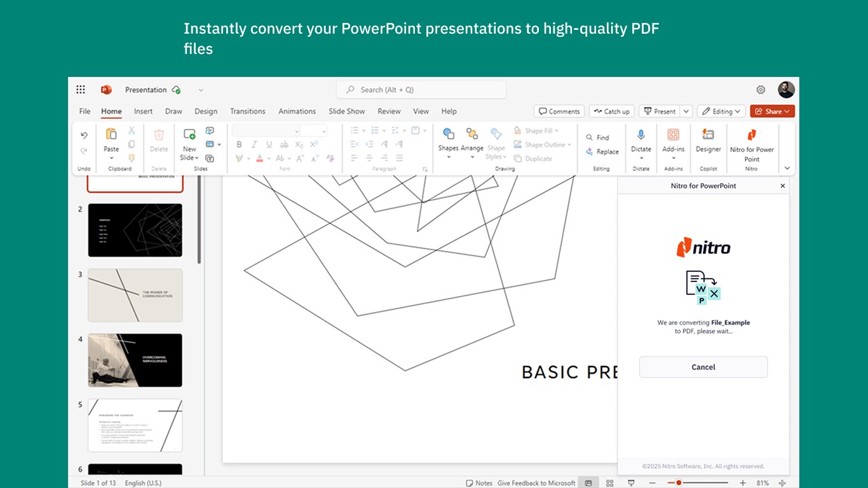The image size is (868, 488).
Task: Click the zoom in plus button
Action: tap(743, 483)
